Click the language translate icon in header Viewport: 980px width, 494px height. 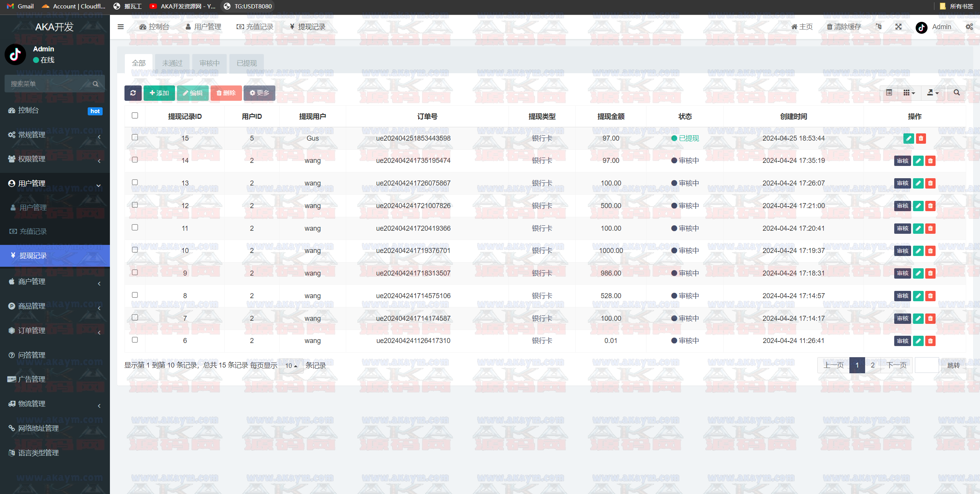(x=879, y=27)
